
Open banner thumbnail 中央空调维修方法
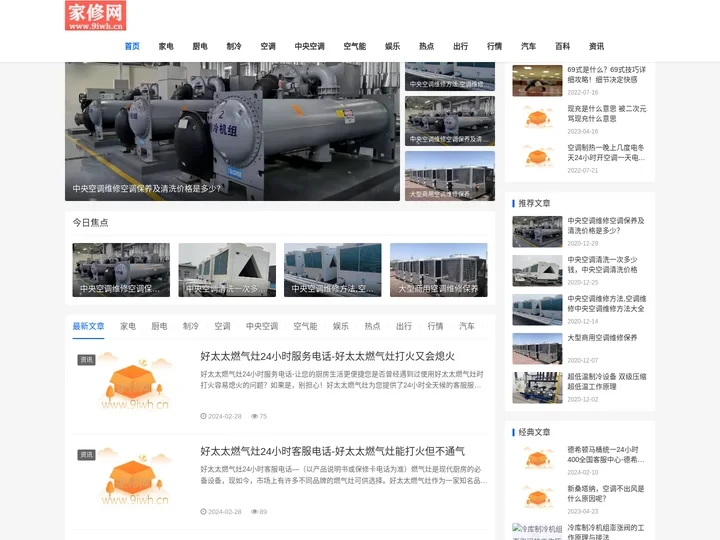pyautogui.click(x=450, y=76)
